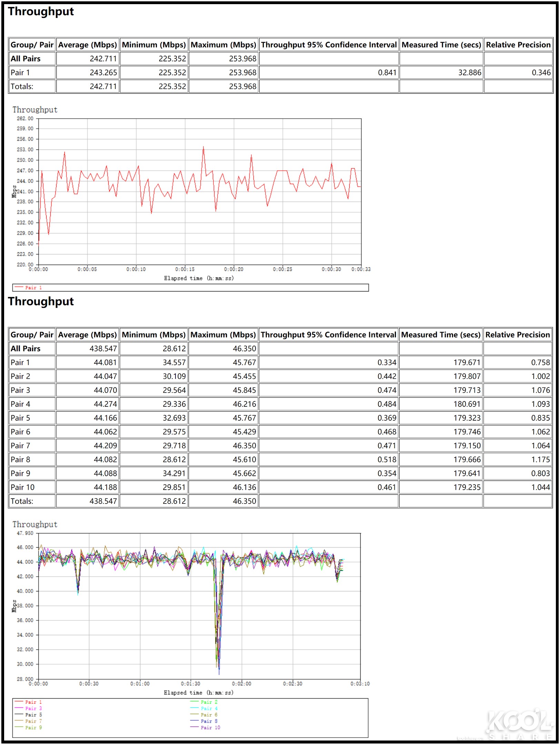
Task: Click the 1.044 relative precision value
Action: (x=541, y=487)
